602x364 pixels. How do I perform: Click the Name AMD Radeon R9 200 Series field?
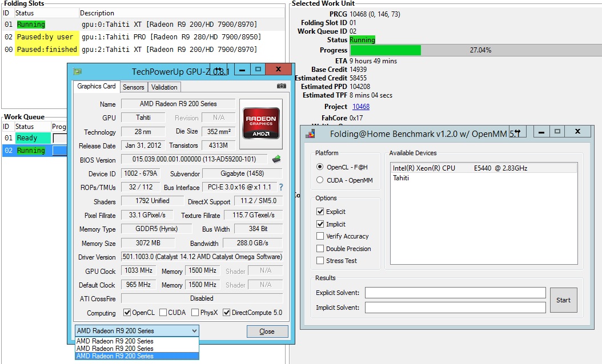click(178, 104)
